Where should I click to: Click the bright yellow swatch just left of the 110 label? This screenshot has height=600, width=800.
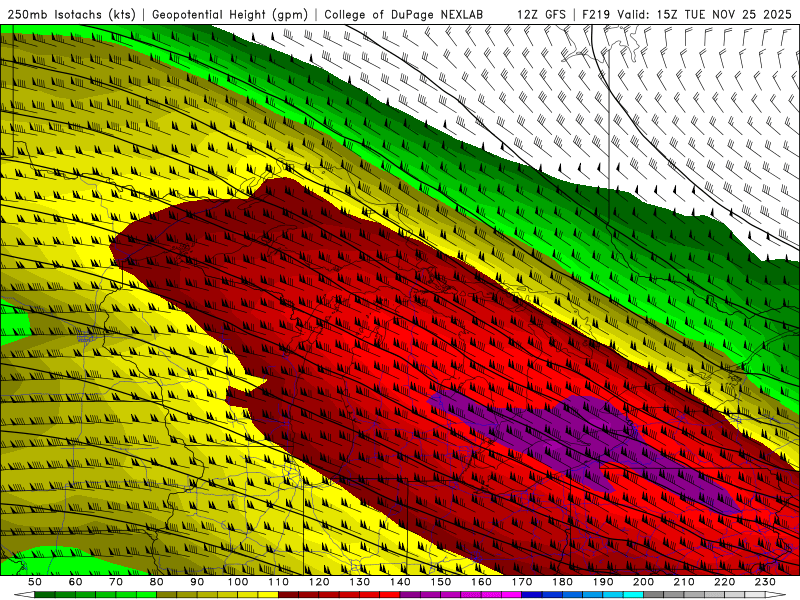pos(268,595)
